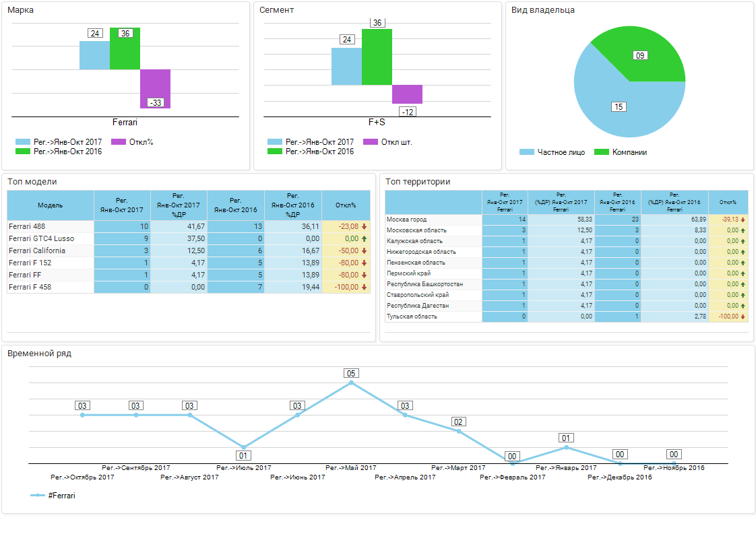Click the May 2017 peak point labeled 05

[351, 382]
